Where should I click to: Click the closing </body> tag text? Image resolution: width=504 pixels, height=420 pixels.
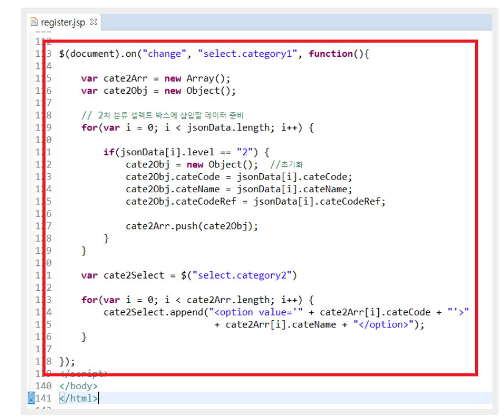[78, 386]
